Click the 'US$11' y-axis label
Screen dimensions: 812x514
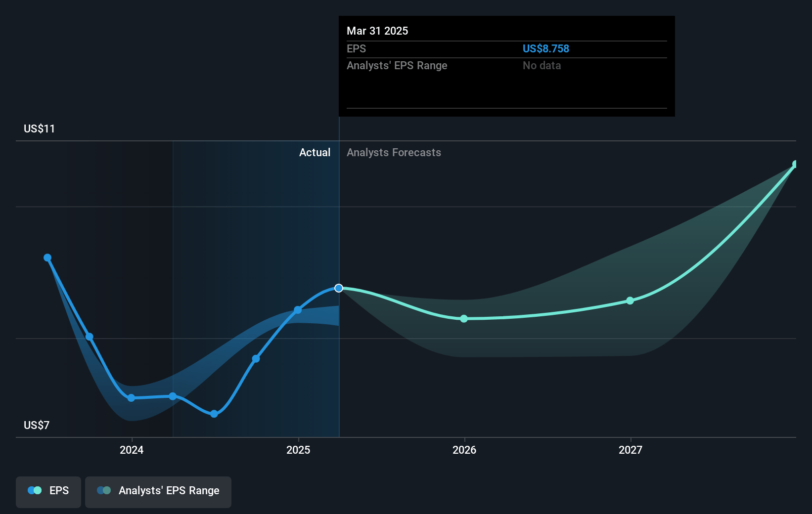pyautogui.click(x=39, y=129)
